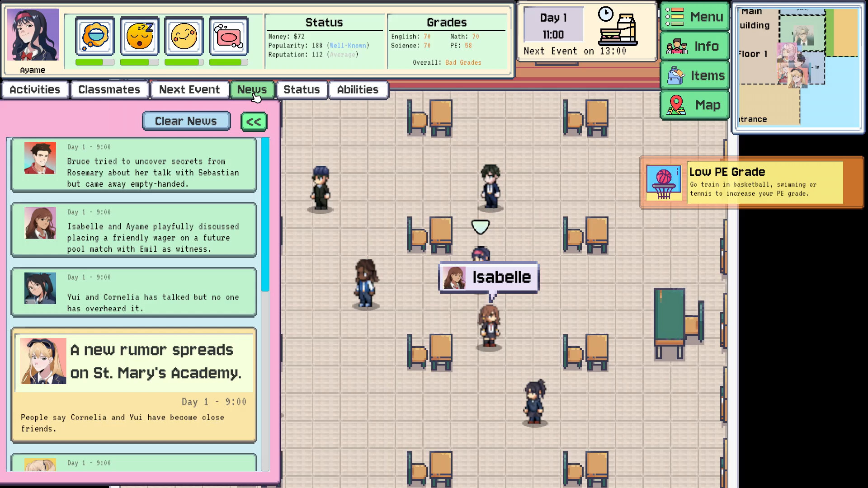Click the sleep green progress bar
The height and width of the screenshot is (488, 868).
[140, 62]
